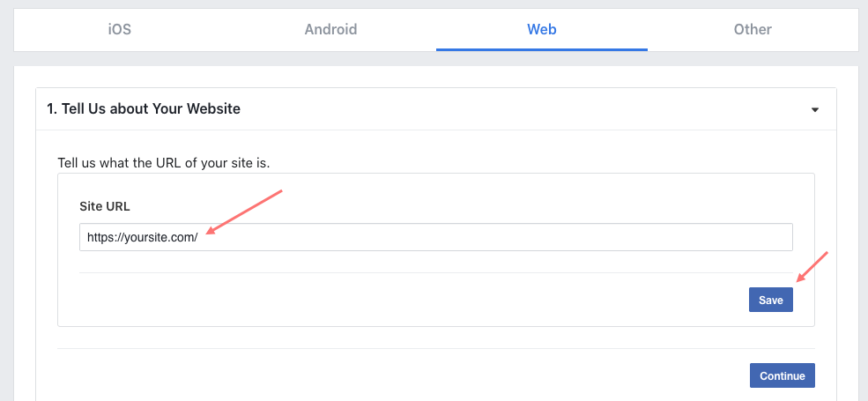Click the blue Save button label
Image resolution: width=868 pixels, height=401 pixels.
tap(770, 301)
